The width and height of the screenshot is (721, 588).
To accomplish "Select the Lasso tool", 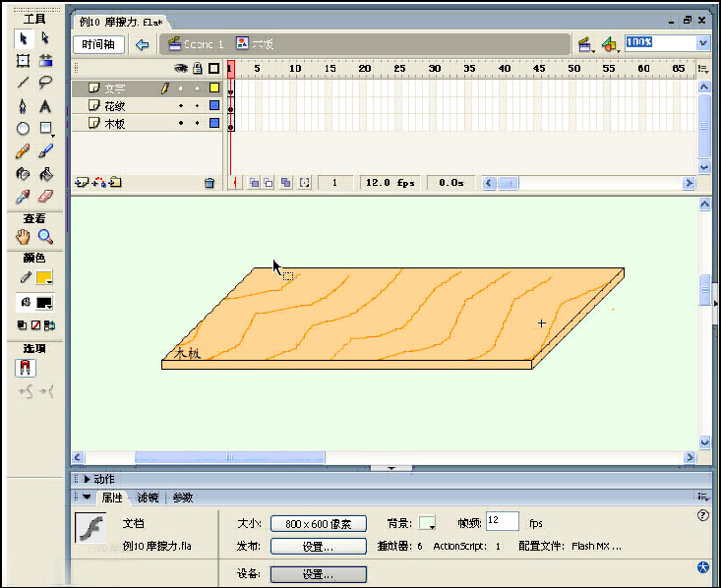I will point(45,83).
